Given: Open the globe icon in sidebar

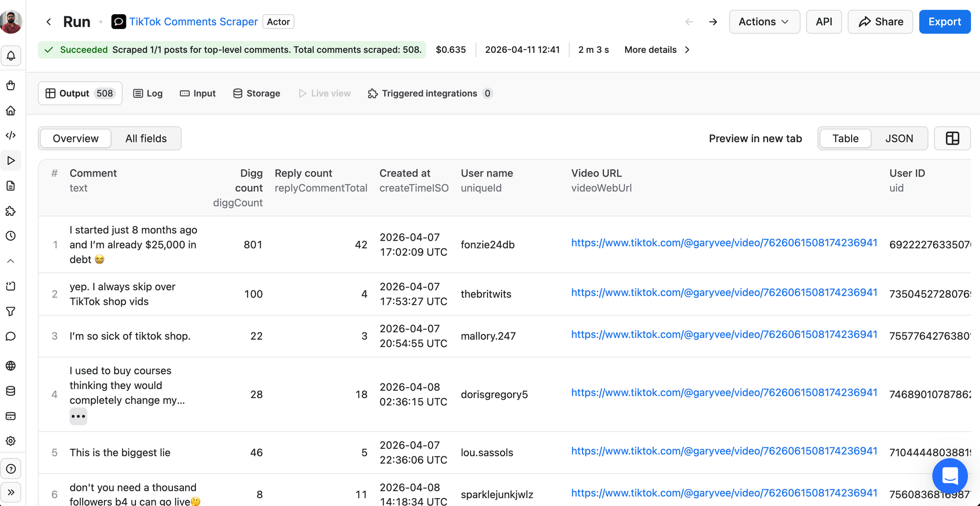Looking at the screenshot, I should coord(11,366).
